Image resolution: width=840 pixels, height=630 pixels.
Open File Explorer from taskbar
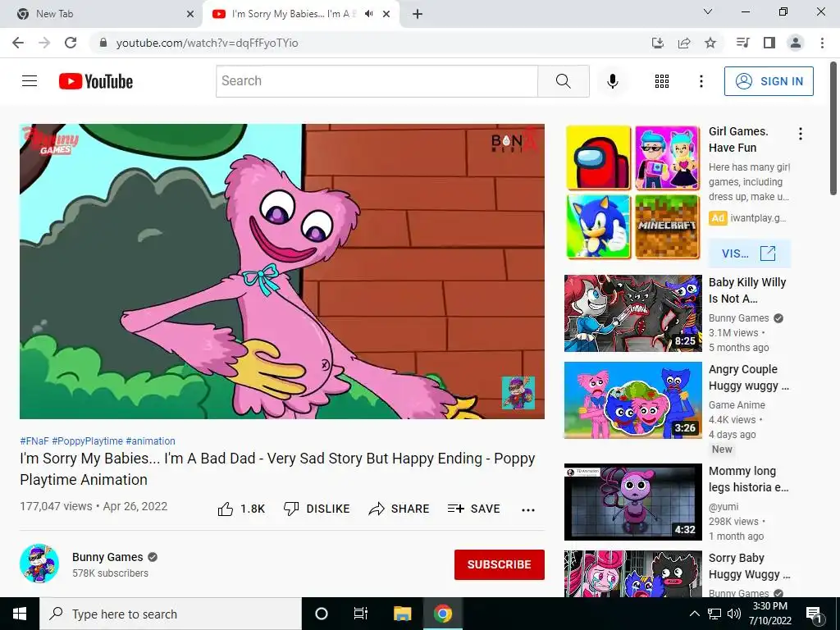point(402,614)
